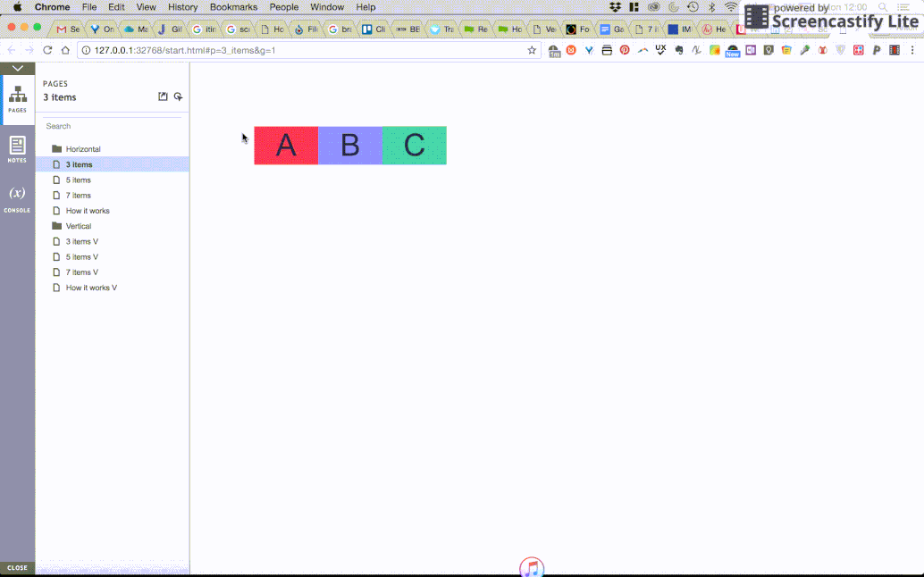This screenshot has width=924, height=577.
Task: Collapse the sidebar with the top chevron
Action: (x=17, y=65)
